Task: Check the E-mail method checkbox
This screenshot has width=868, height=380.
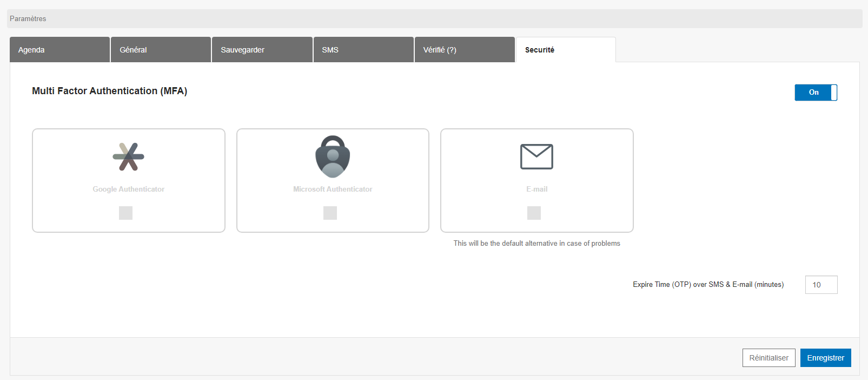Action: coord(534,213)
